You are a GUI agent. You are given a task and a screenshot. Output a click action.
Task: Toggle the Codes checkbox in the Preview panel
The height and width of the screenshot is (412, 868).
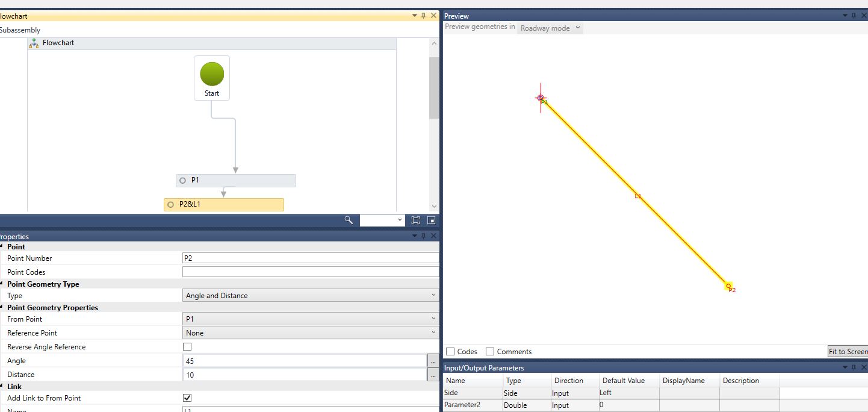pos(449,351)
